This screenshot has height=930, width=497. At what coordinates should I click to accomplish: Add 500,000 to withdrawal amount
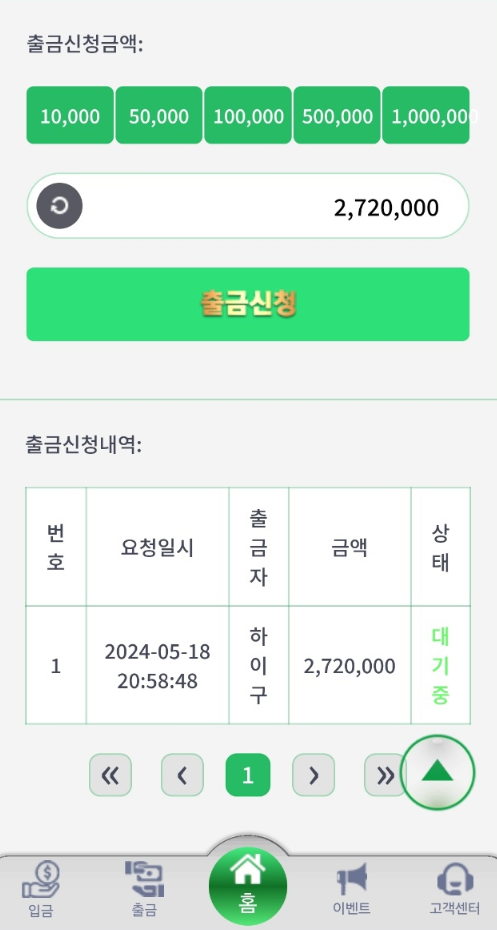click(337, 115)
